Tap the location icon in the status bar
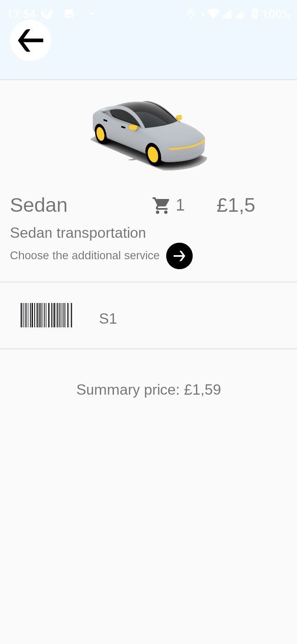Image resolution: width=297 pixels, height=644 pixels. (x=191, y=14)
